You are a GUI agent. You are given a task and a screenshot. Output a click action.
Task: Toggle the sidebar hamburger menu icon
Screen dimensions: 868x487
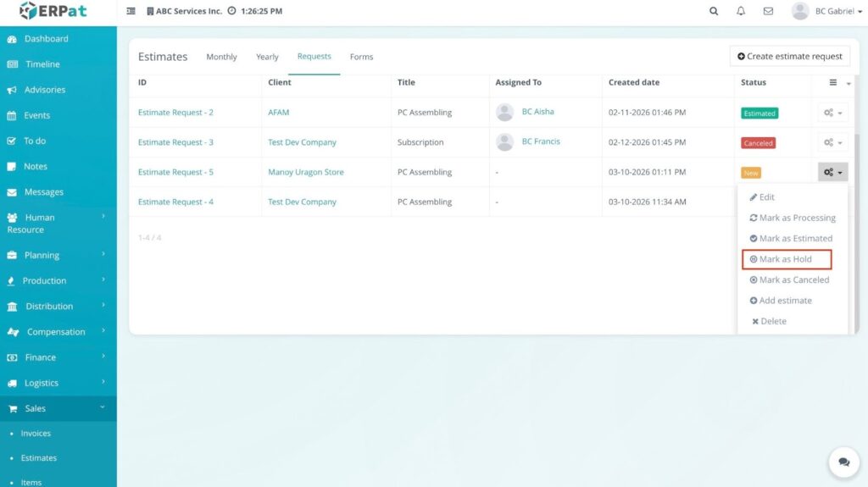click(131, 12)
